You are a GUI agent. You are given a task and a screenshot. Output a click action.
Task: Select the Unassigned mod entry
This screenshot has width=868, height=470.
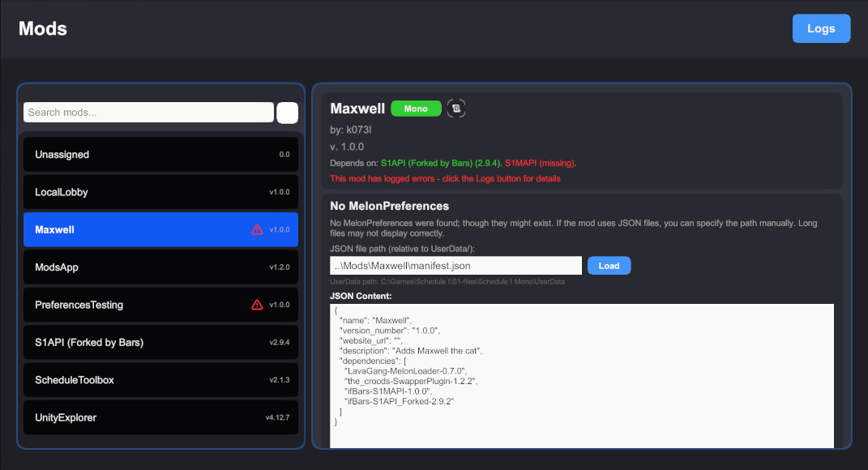160,154
